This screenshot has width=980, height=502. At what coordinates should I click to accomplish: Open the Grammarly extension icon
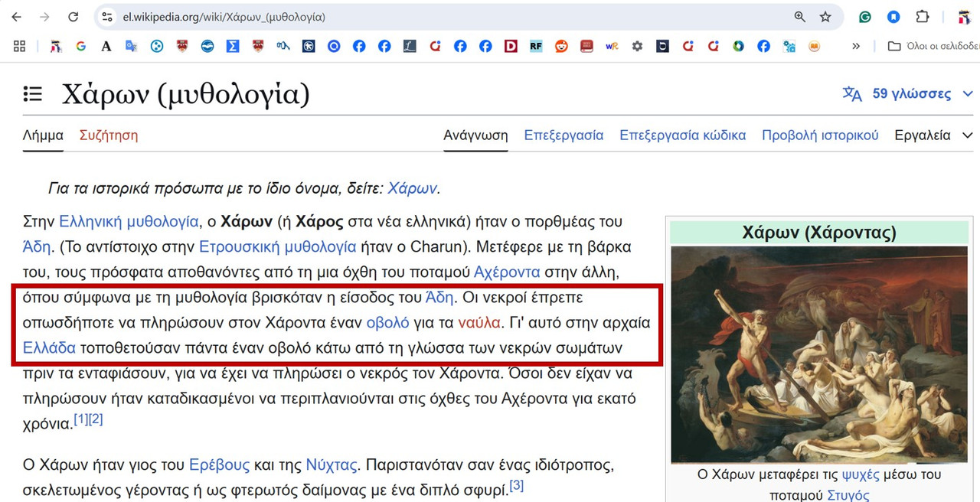point(865,17)
